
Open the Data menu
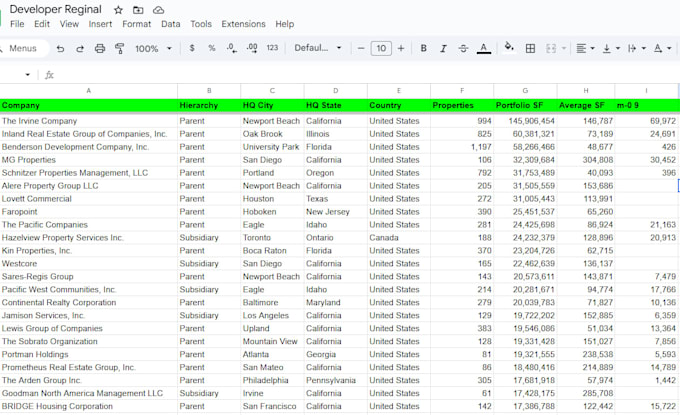click(x=170, y=24)
